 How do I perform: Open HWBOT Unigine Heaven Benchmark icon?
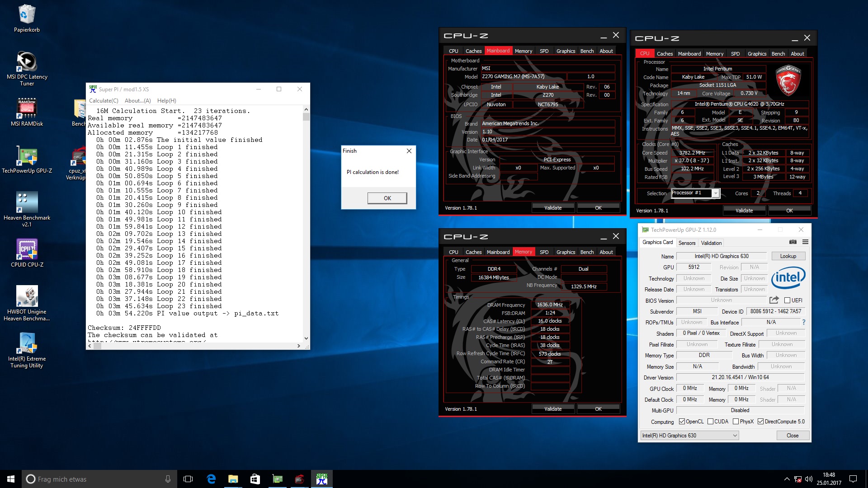[x=27, y=303]
